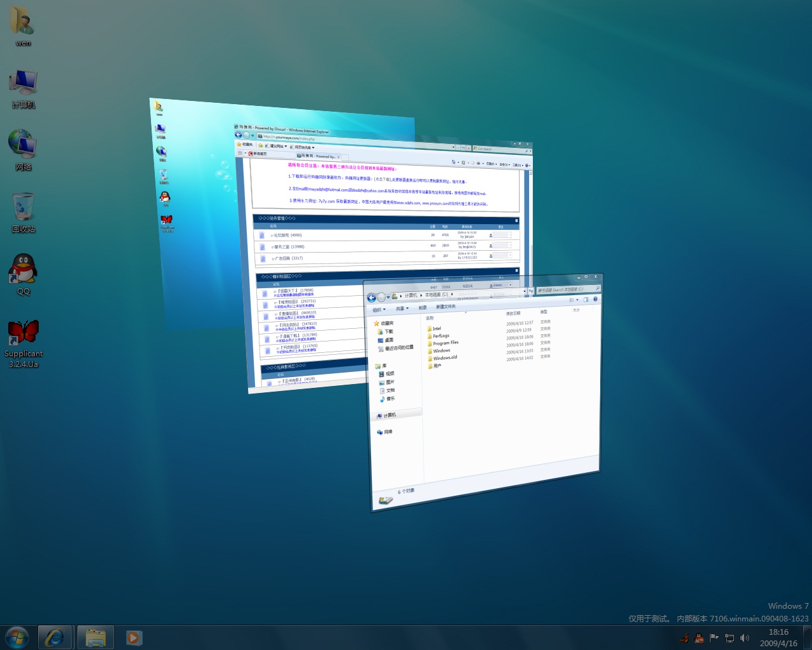812x650 pixels.
Task: Launch the QQ penguin desktop shortcut
Action: pos(23,274)
